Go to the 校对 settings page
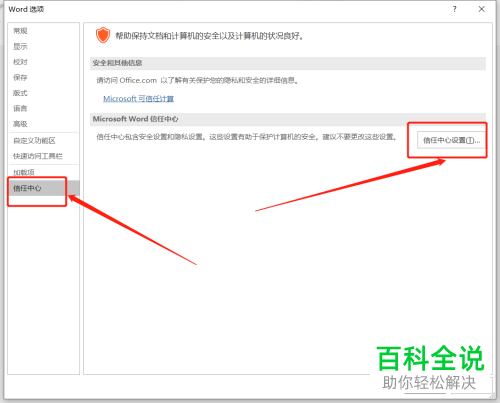500x403 pixels. (x=20, y=62)
